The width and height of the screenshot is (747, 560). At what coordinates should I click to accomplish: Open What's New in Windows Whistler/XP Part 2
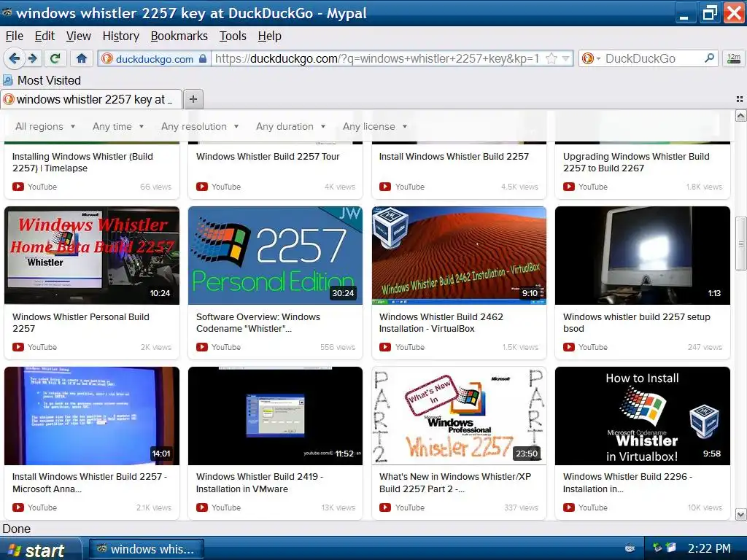(x=455, y=483)
